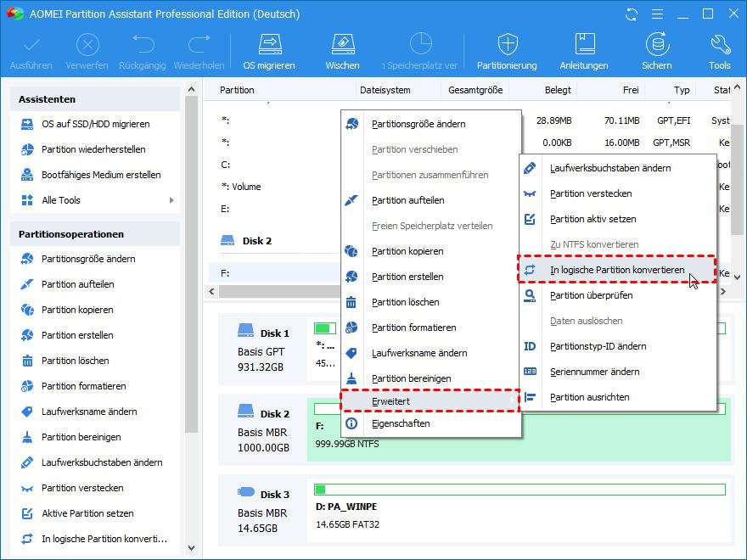Click the Gesamtgröße column header
Image resolution: width=747 pixels, height=560 pixels.
click(475, 90)
